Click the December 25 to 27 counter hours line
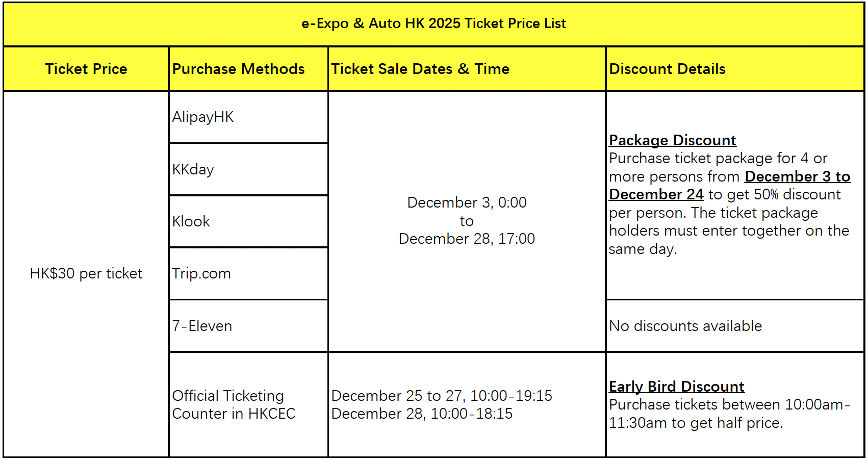The height and width of the screenshot is (460, 868). 442,396
